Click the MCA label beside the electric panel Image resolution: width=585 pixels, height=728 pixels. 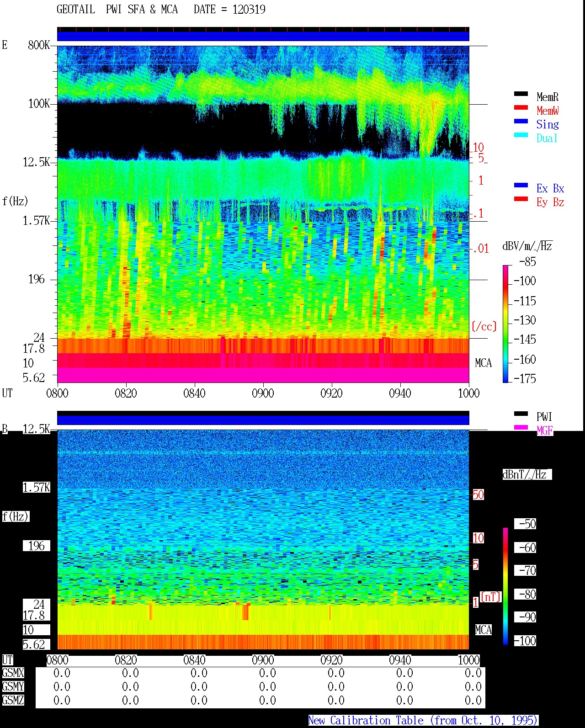[x=483, y=363]
